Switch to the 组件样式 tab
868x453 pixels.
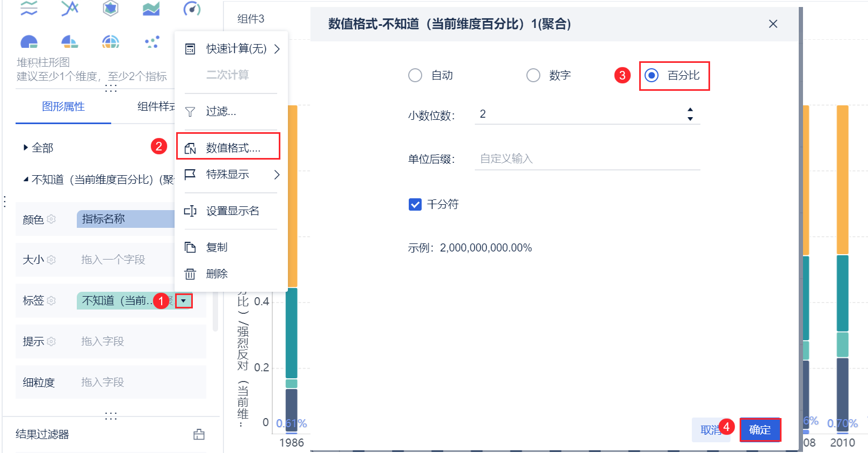coord(156,106)
